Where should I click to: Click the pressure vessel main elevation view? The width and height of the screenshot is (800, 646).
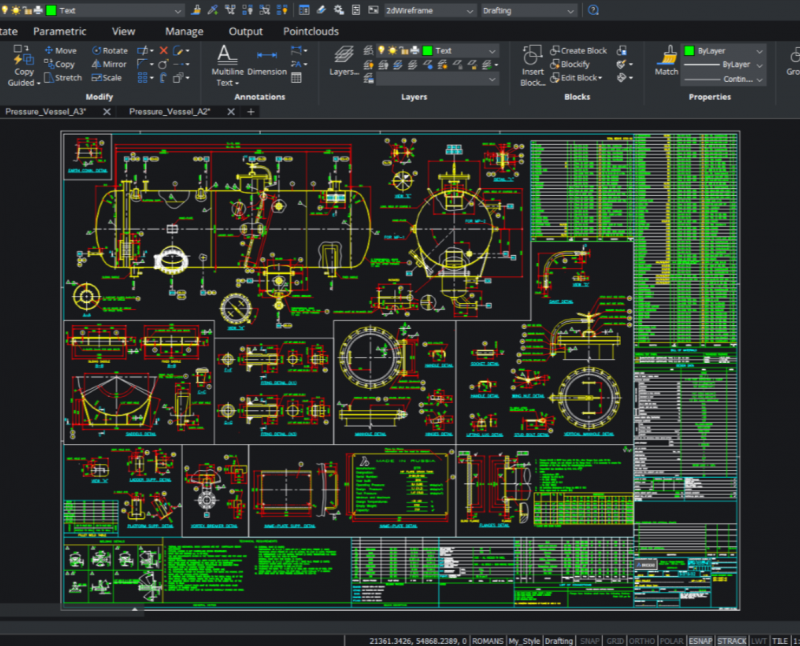(x=233, y=229)
